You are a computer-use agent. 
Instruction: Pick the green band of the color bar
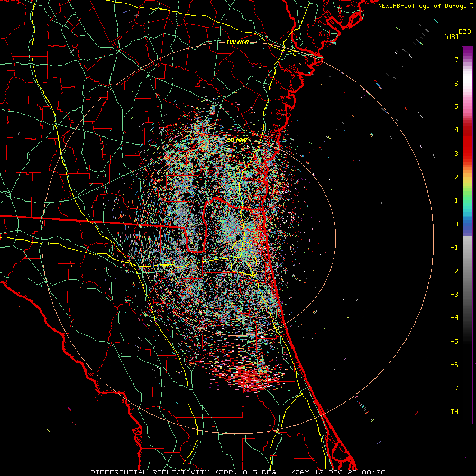(x=467, y=194)
